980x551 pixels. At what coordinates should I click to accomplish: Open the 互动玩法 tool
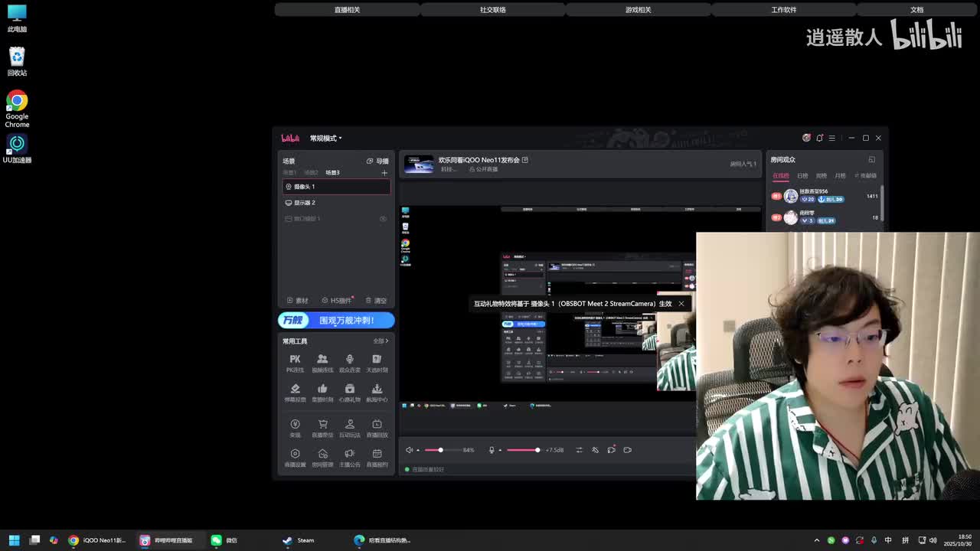(350, 428)
